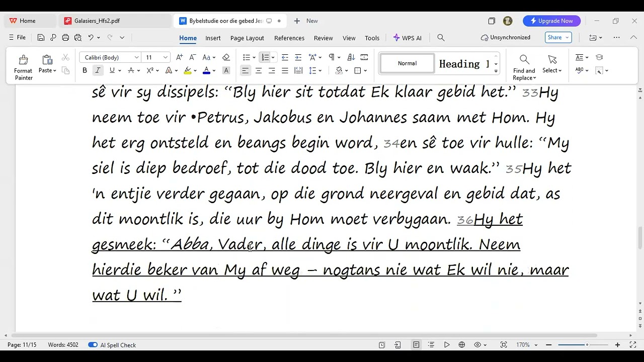Click the Words: 4502 status entry
The height and width of the screenshot is (362, 644).
coord(63,345)
